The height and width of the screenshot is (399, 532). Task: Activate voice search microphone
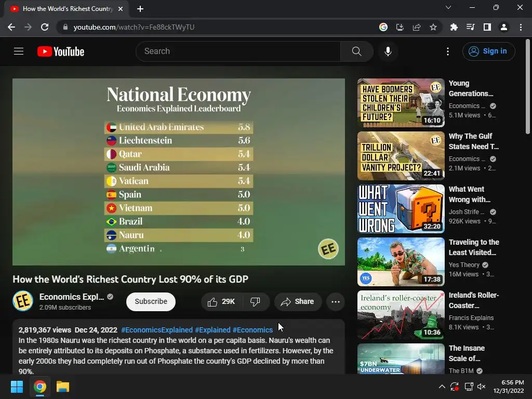click(x=388, y=51)
